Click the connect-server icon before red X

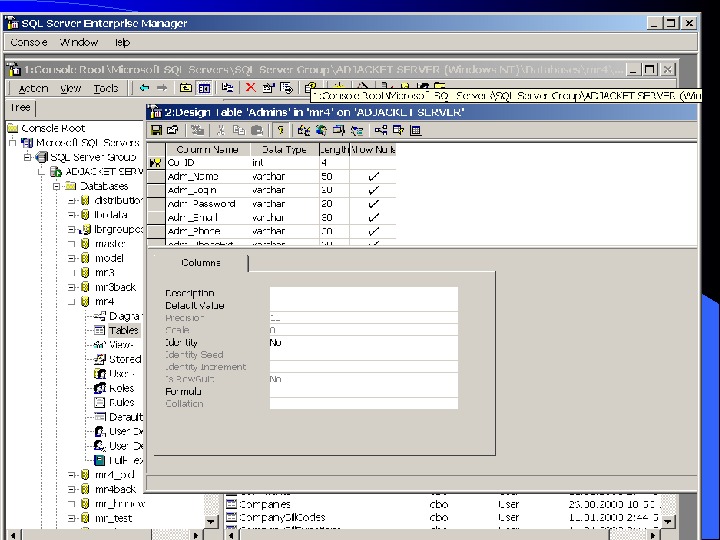(x=227, y=87)
